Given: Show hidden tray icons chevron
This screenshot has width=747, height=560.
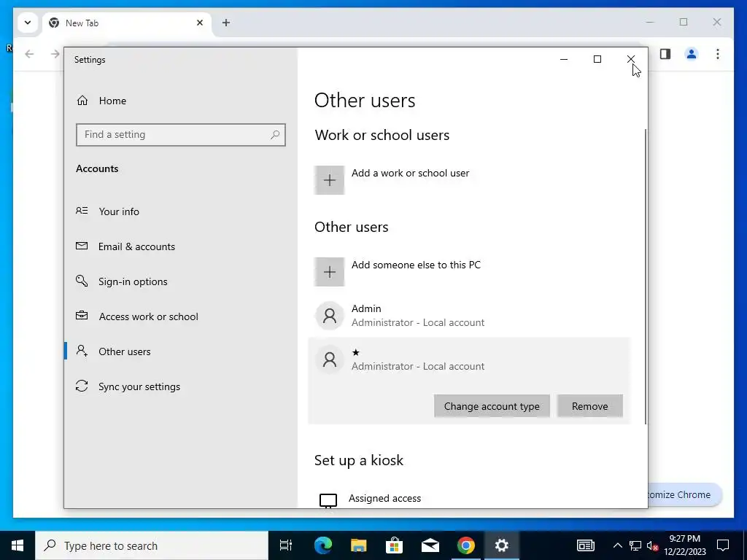Looking at the screenshot, I should click(617, 545).
